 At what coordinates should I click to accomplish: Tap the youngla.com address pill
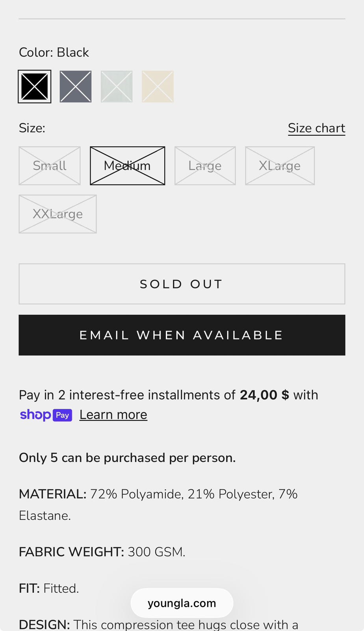coord(182,603)
